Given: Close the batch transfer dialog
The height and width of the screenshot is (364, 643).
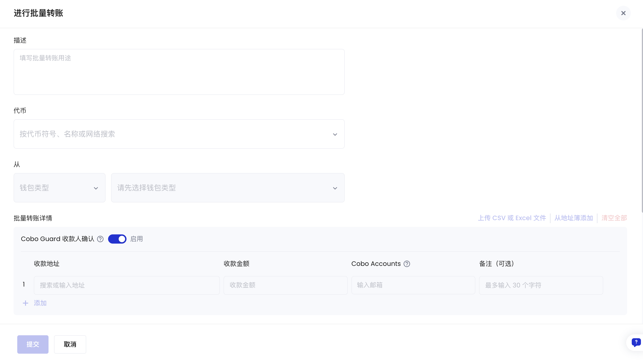Looking at the screenshot, I should pyautogui.click(x=623, y=13).
